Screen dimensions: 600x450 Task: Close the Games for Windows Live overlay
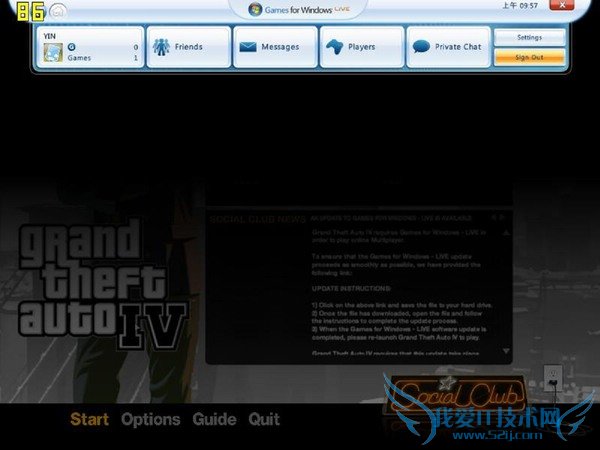click(x=562, y=5)
